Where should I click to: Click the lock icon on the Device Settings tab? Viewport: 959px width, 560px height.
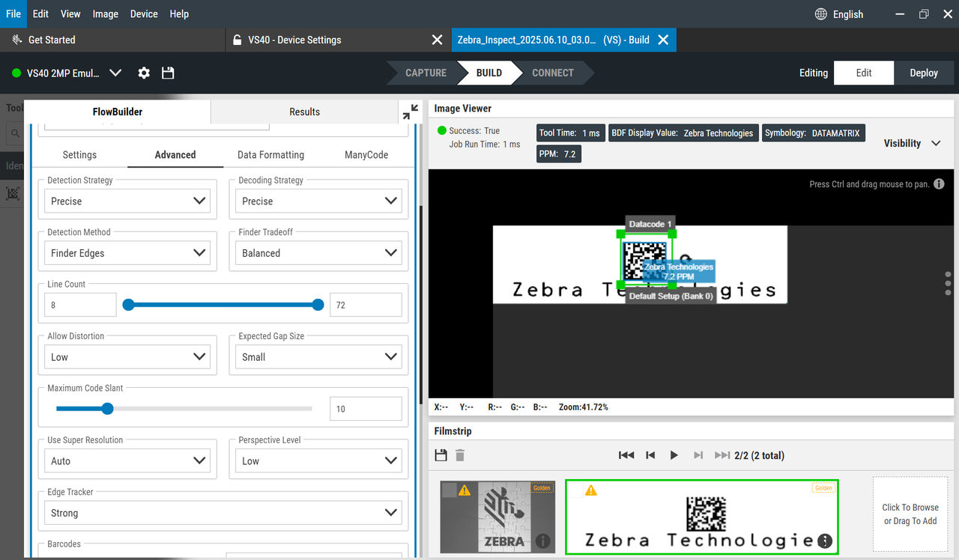[238, 40]
